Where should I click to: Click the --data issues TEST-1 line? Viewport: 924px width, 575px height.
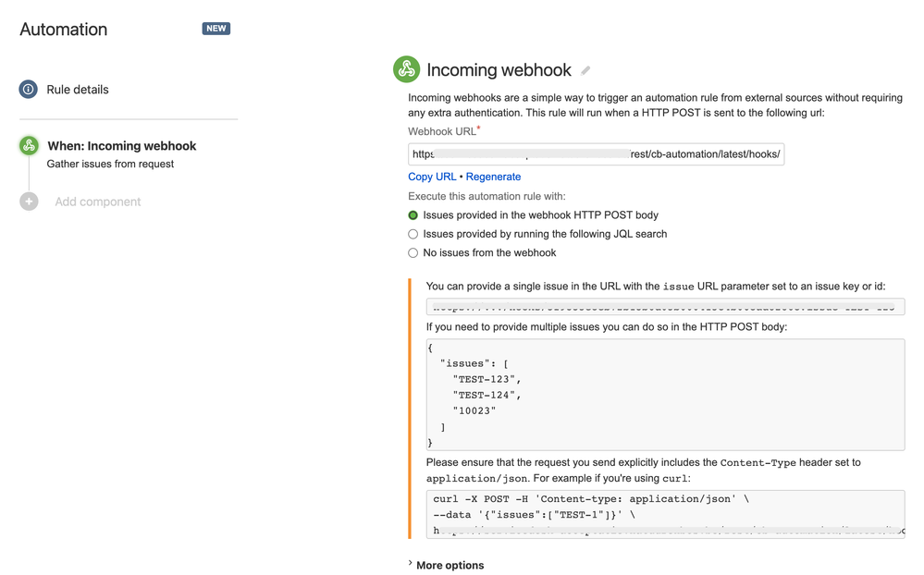point(535,515)
